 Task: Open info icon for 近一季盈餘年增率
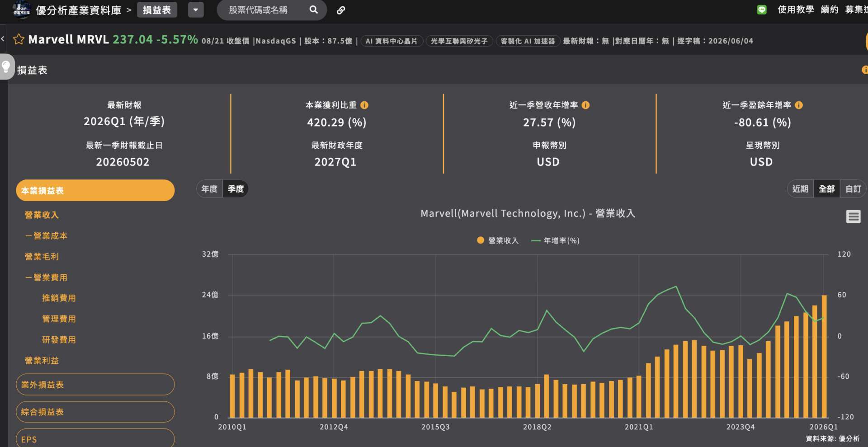(799, 105)
